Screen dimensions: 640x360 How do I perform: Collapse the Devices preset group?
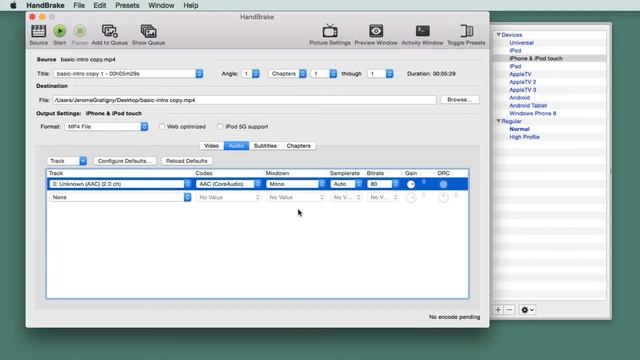coord(498,35)
